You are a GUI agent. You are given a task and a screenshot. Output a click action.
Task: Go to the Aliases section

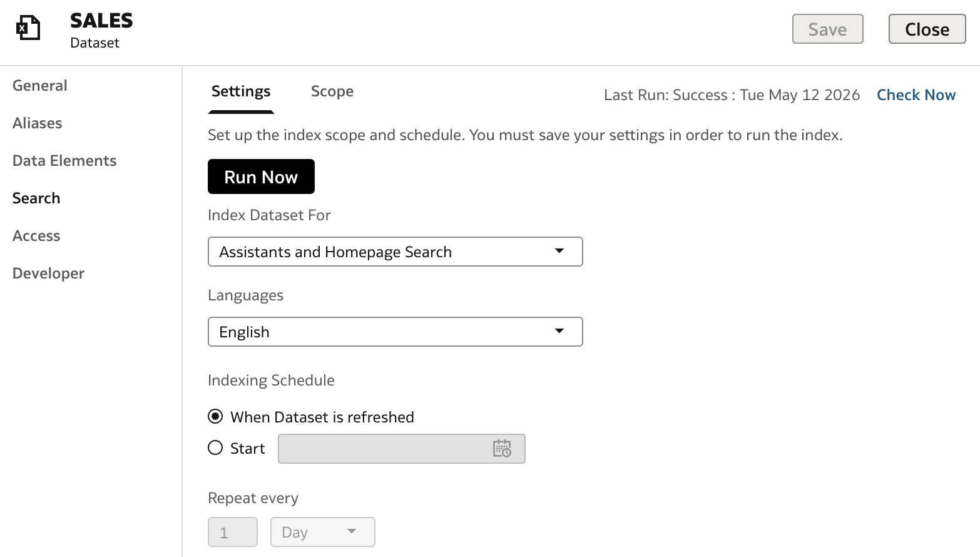coord(38,123)
